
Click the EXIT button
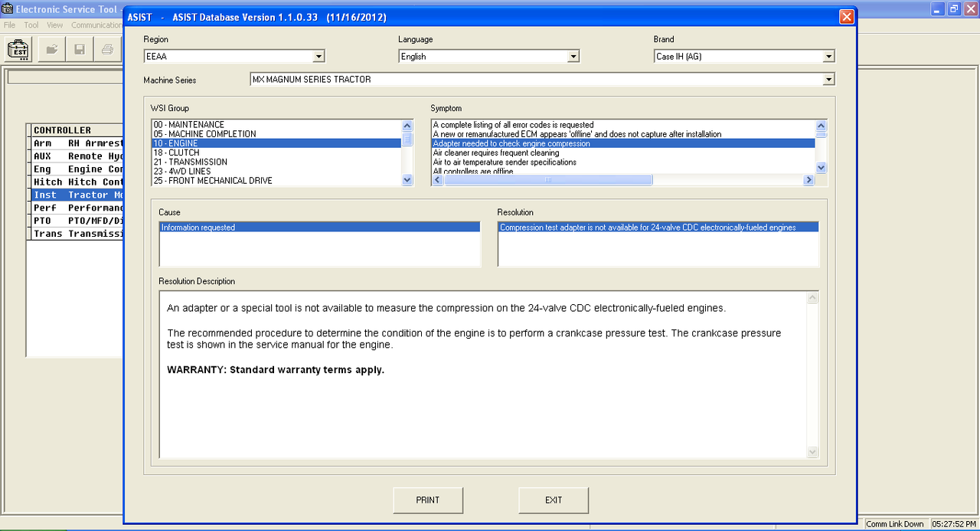pos(554,500)
